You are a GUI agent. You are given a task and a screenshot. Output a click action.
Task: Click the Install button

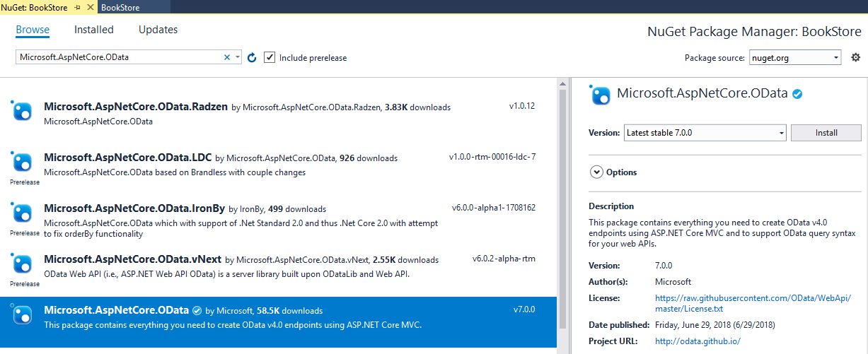pos(826,132)
